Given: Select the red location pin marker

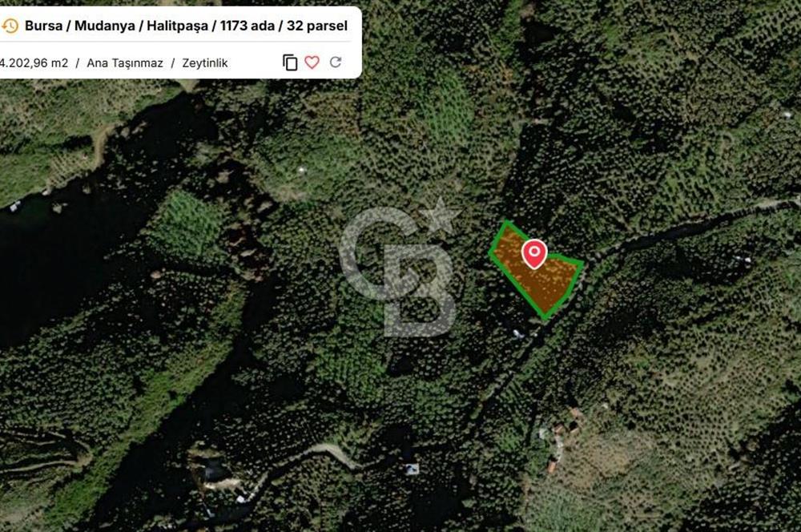Looking at the screenshot, I should [x=534, y=254].
